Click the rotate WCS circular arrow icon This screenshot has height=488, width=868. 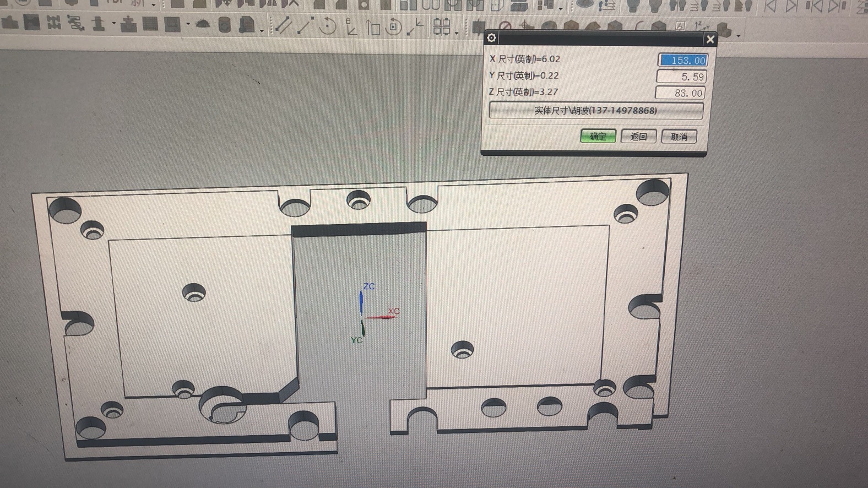[x=328, y=26]
